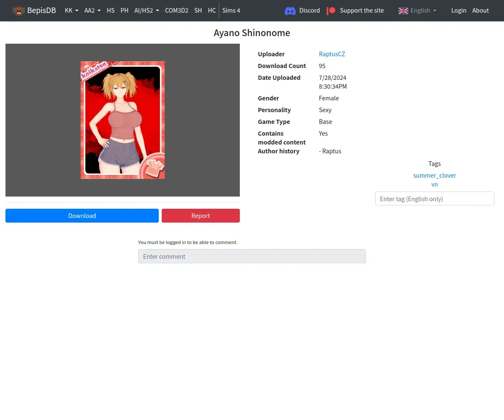Click the BepisDB logo icon

18,10
